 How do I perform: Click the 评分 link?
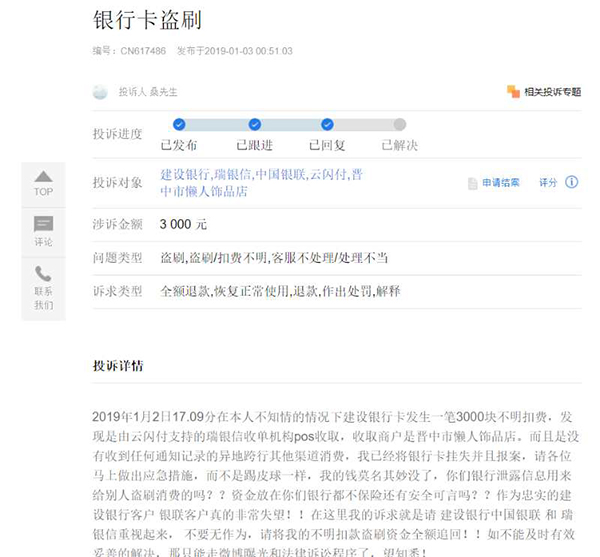(548, 183)
